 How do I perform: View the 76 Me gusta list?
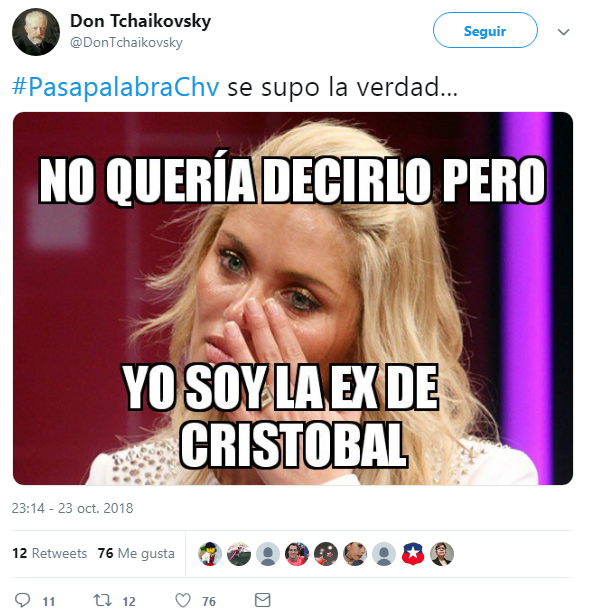(136, 553)
